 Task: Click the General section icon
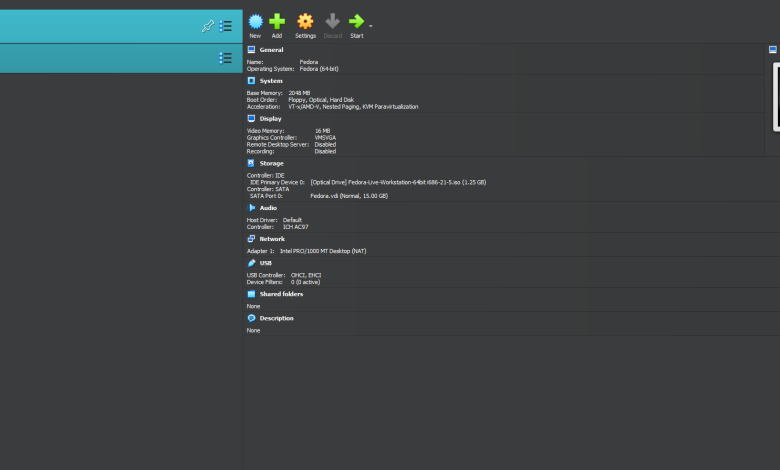click(x=251, y=50)
